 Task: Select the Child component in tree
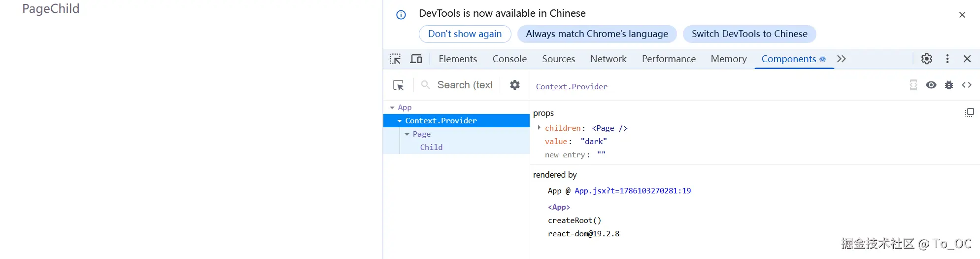tap(431, 148)
